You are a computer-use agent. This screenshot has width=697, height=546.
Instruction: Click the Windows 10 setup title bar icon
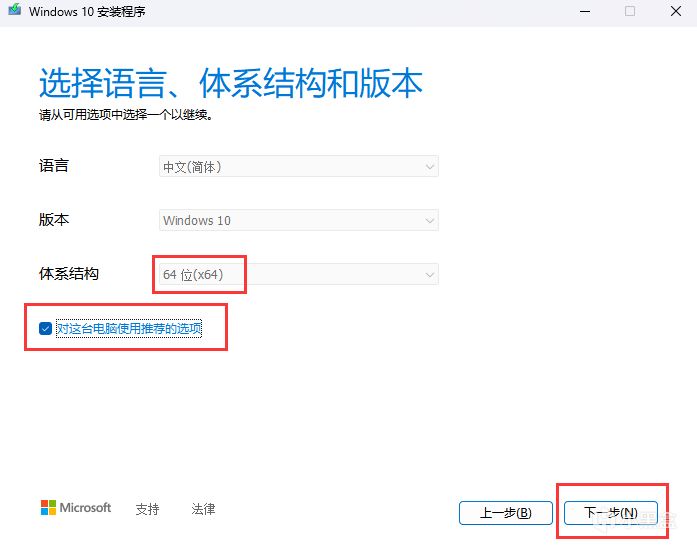click(14, 10)
